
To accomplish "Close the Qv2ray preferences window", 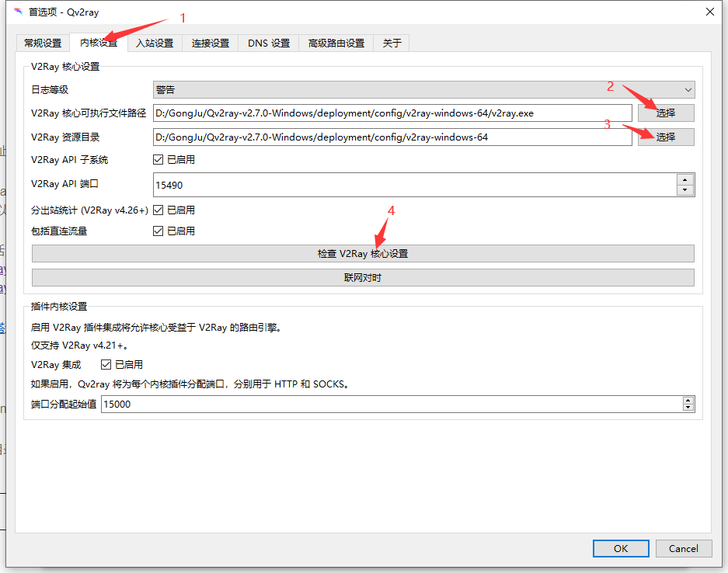I will point(710,12).
